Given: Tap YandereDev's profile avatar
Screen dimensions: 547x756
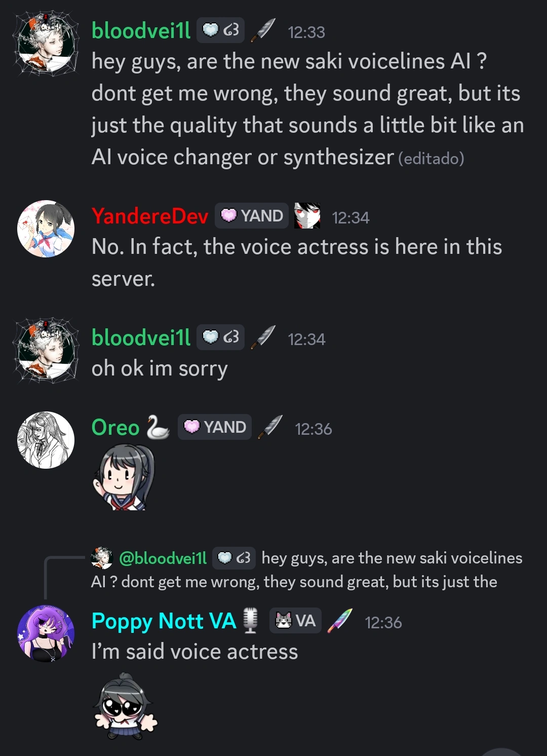Looking at the screenshot, I should pos(46,229).
